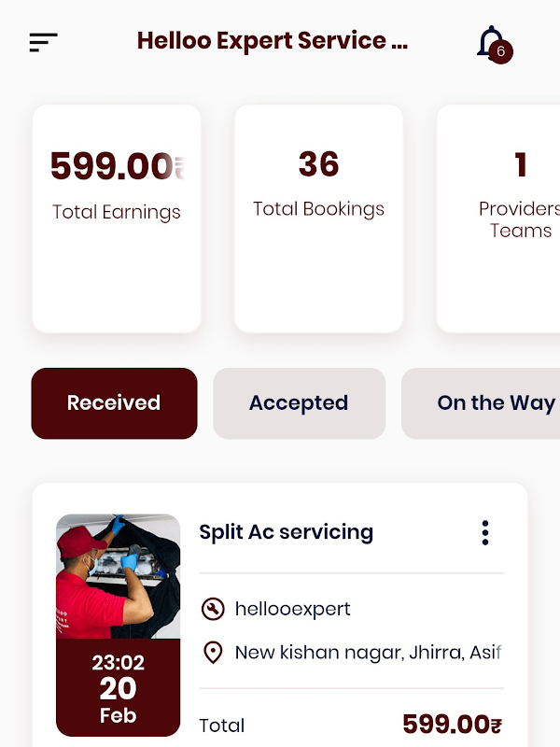Screen dimensions: 560x747
Task: Click the location pin icon
Action: coord(213,652)
